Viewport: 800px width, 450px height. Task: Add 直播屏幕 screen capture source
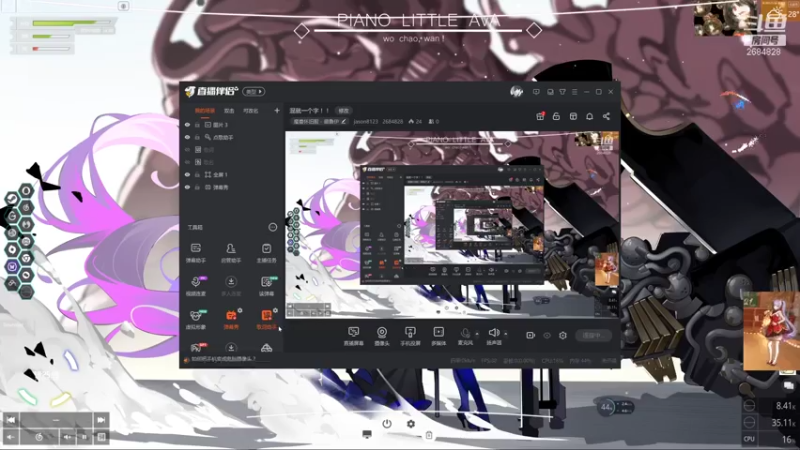[x=354, y=336]
